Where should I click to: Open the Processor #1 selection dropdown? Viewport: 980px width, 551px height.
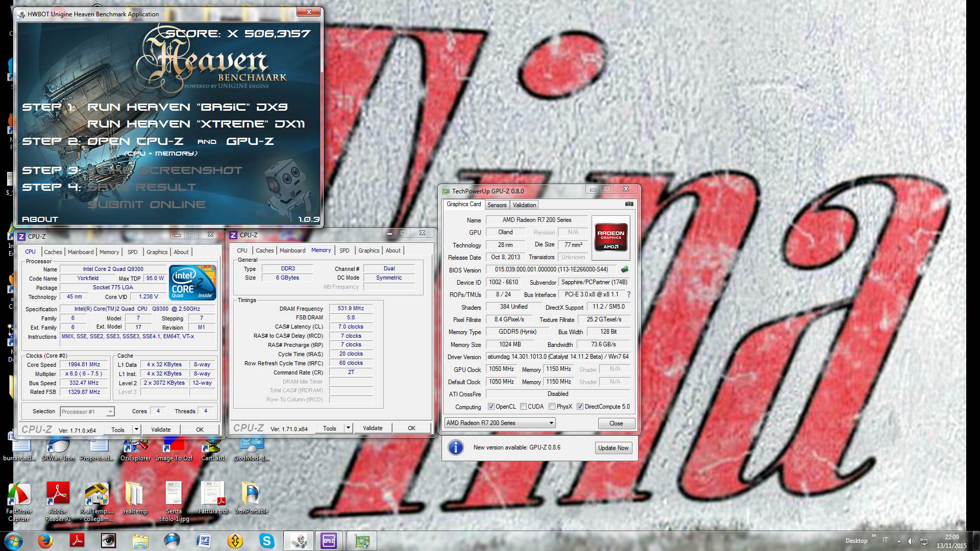(x=87, y=412)
